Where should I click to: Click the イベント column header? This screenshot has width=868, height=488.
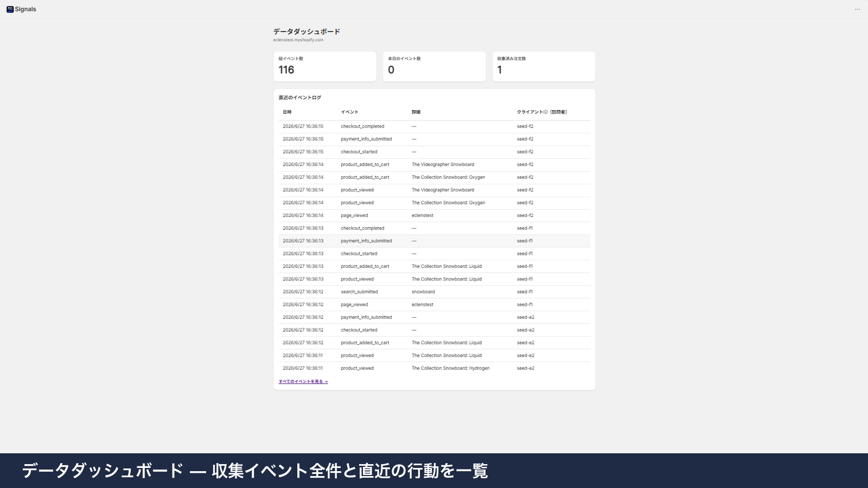tap(349, 112)
